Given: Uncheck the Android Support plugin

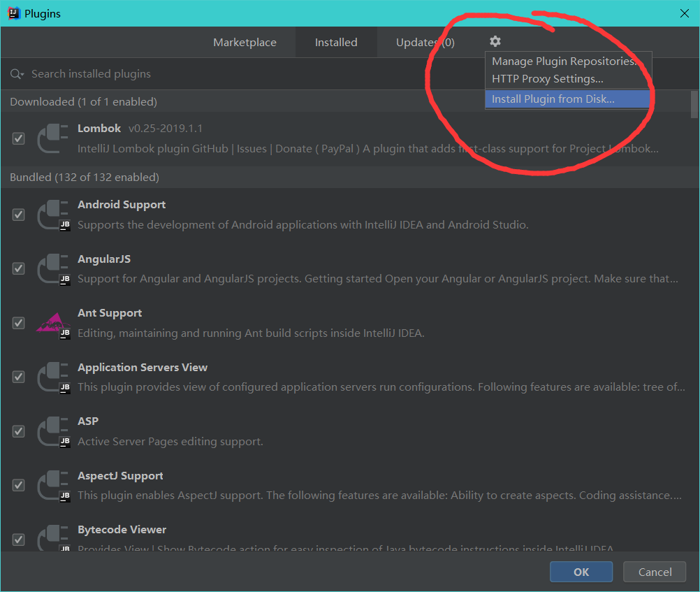Looking at the screenshot, I should coord(18,215).
